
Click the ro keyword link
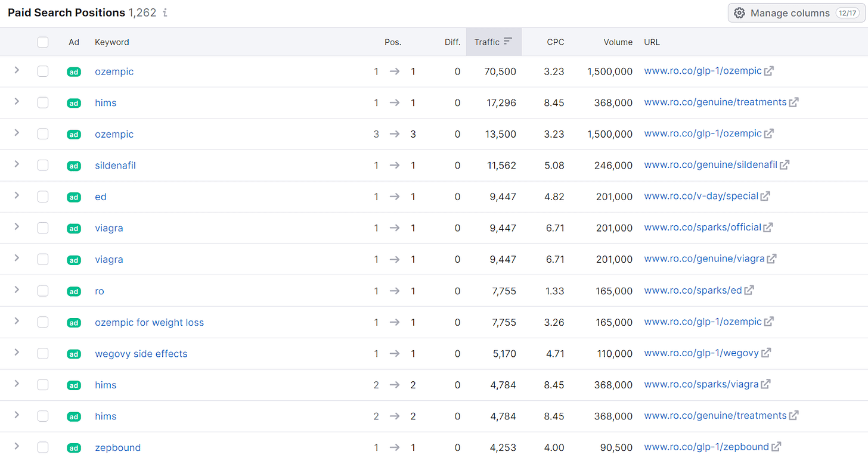click(x=99, y=291)
